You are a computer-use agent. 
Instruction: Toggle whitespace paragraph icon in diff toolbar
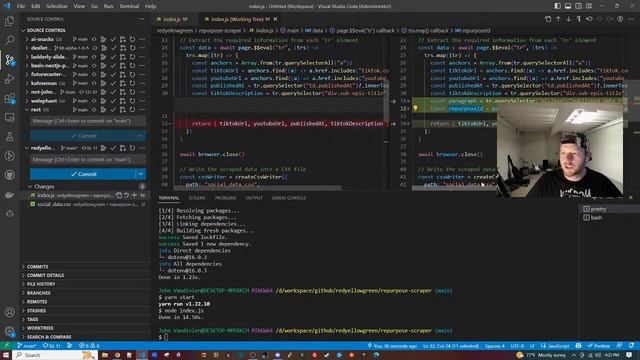point(578,19)
